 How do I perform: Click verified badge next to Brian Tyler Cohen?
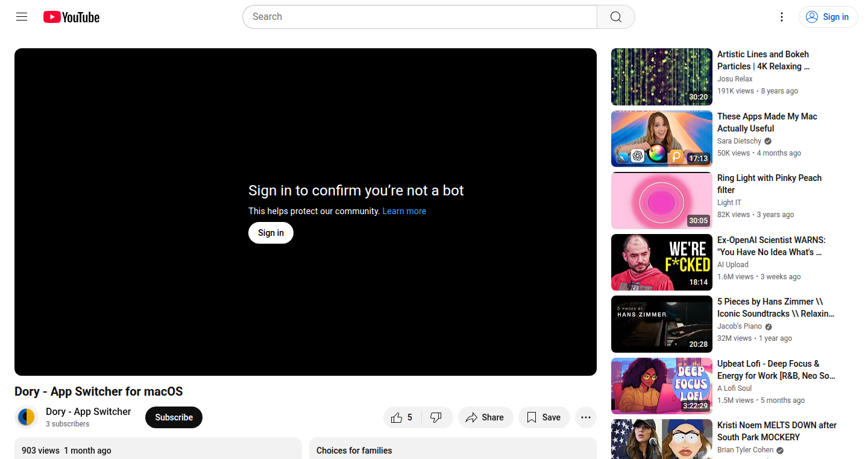(780, 450)
